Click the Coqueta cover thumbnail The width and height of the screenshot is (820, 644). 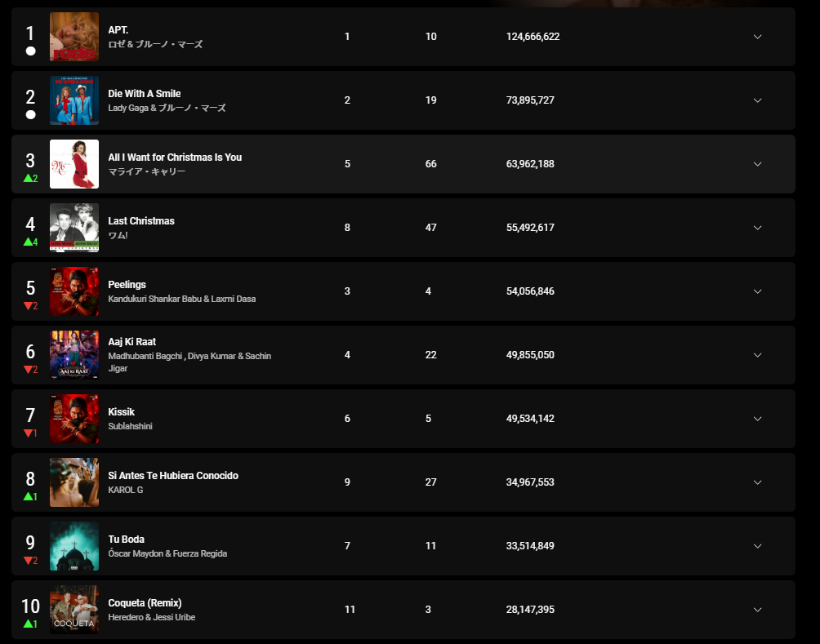[74, 610]
